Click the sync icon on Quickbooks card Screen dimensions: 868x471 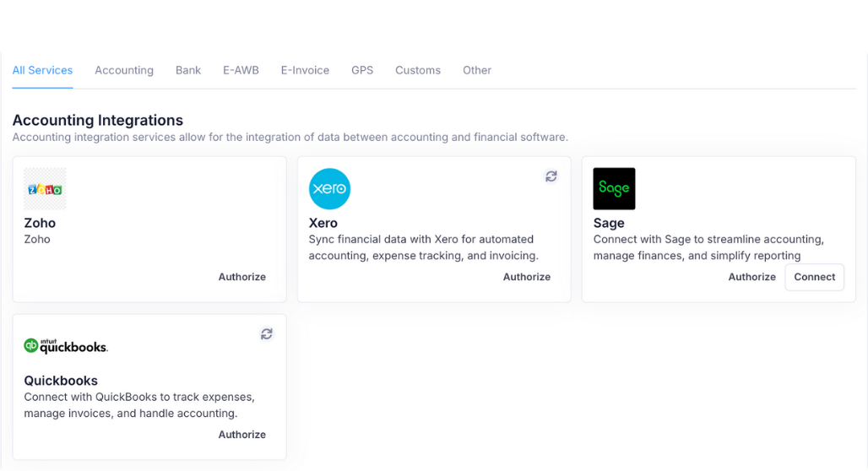266,333
